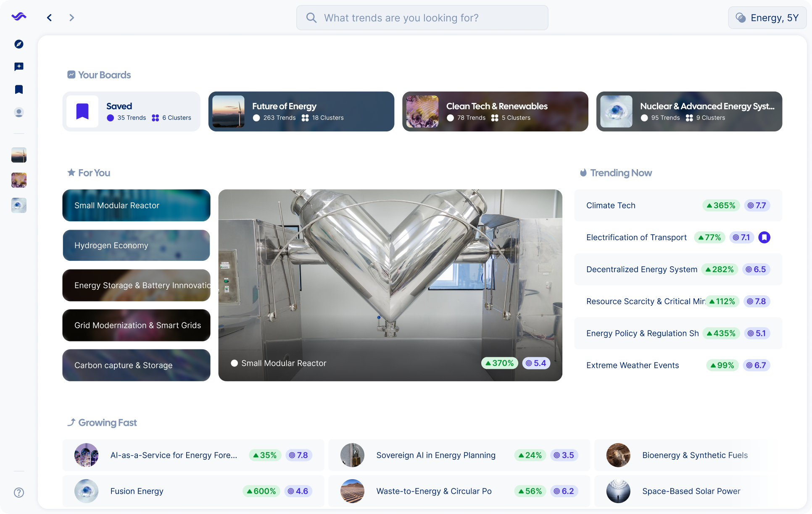Click the user profile avatar icon
Image resolution: width=812 pixels, height=514 pixels.
coord(19,113)
